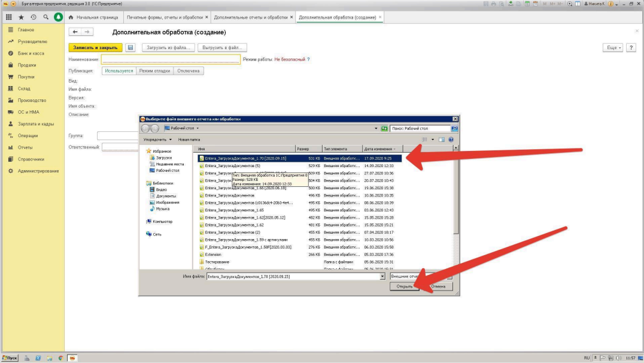Click the help icon in file dialog
644x363 pixels.
click(x=451, y=140)
